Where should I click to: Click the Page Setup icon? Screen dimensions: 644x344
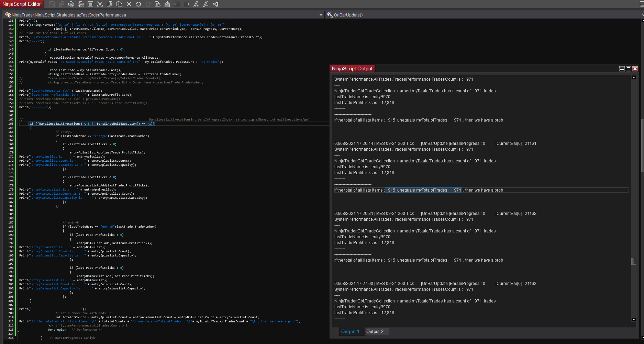pos(90,4)
